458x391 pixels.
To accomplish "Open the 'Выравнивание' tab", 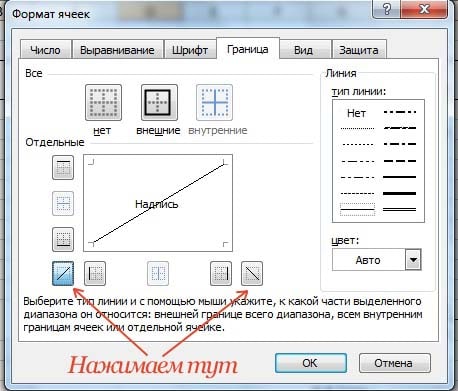I will pyautogui.click(x=117, y=50).
